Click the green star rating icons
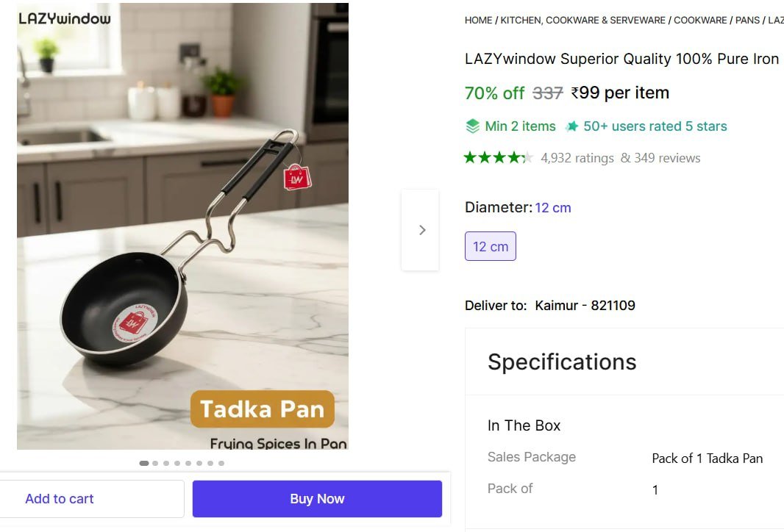The width and height of the screenshot is (784, 532). tap(498, 157)
